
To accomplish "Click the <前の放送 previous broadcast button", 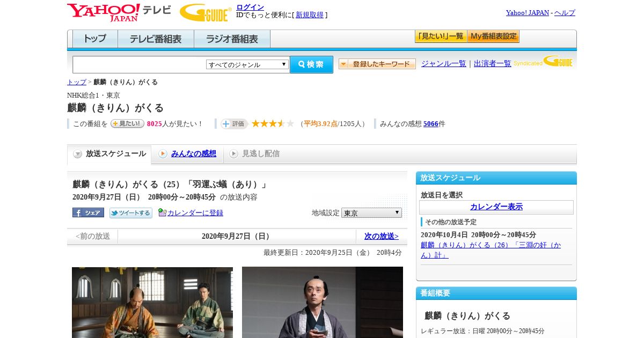I will (92, 236).
